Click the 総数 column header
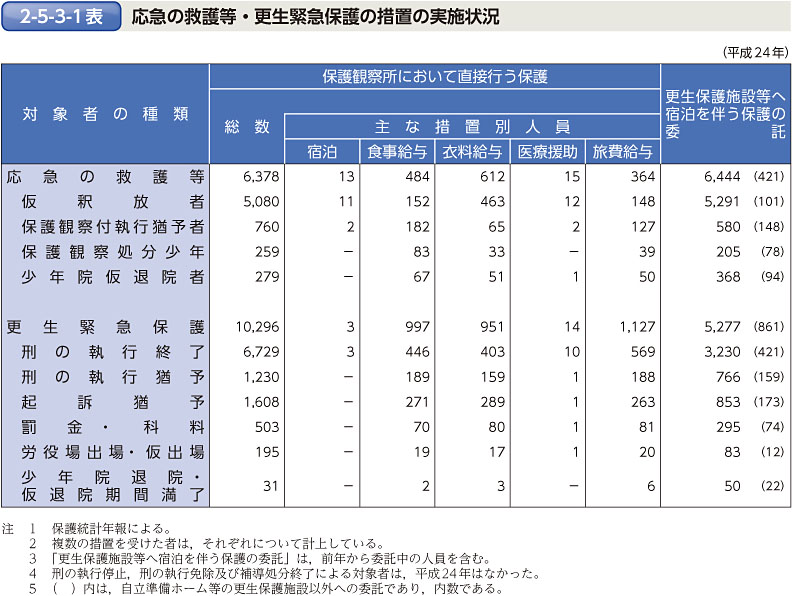Image resolution: width=793 pixels, height=596 pixels. click(x=247, y=126)
